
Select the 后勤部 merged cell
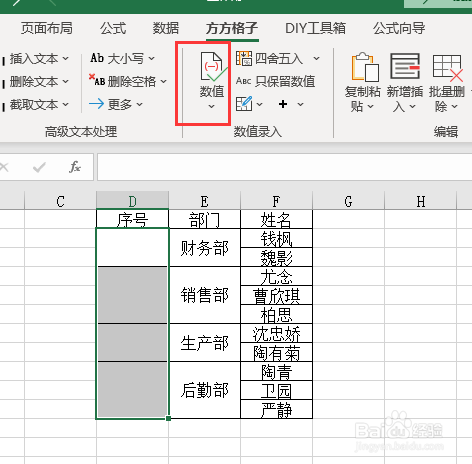[x=204, y=390]
